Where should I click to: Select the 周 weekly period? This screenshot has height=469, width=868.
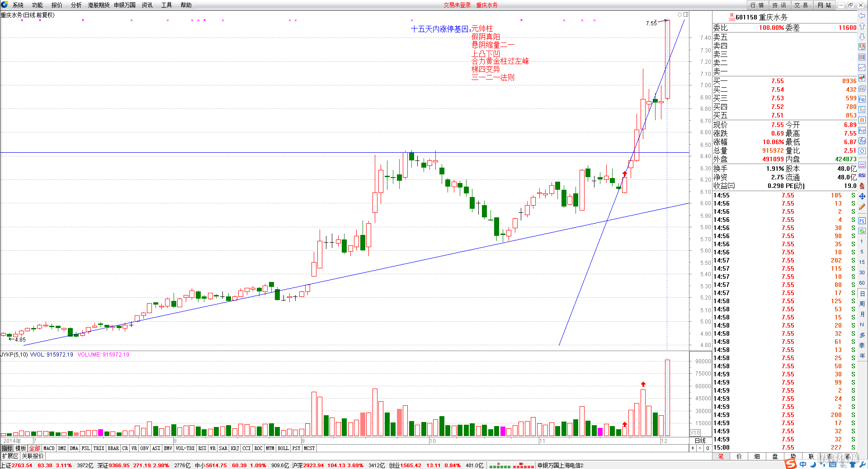(x=862, y=304)
